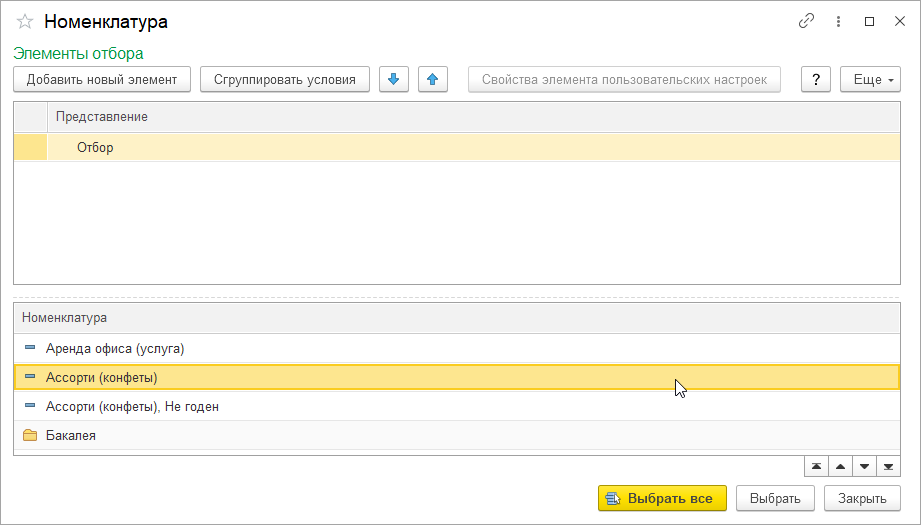
Task: Click the Закрыть button
Action: 862,498
